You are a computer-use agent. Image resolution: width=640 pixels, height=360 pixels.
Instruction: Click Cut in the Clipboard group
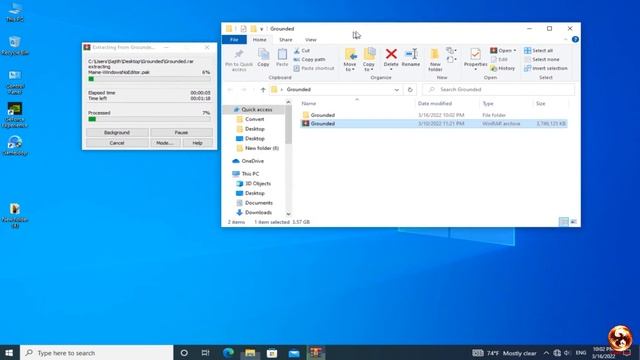click(302, 51)
